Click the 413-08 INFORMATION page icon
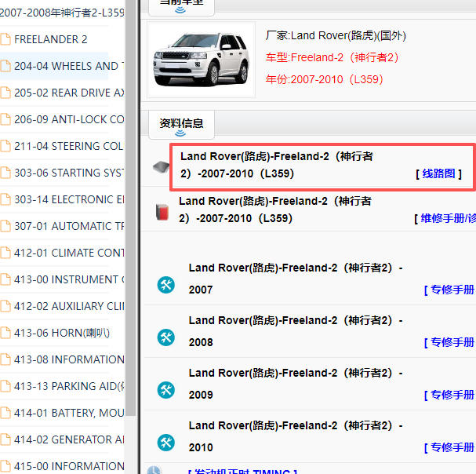This screenshot has width=476, height=474. 5,359
